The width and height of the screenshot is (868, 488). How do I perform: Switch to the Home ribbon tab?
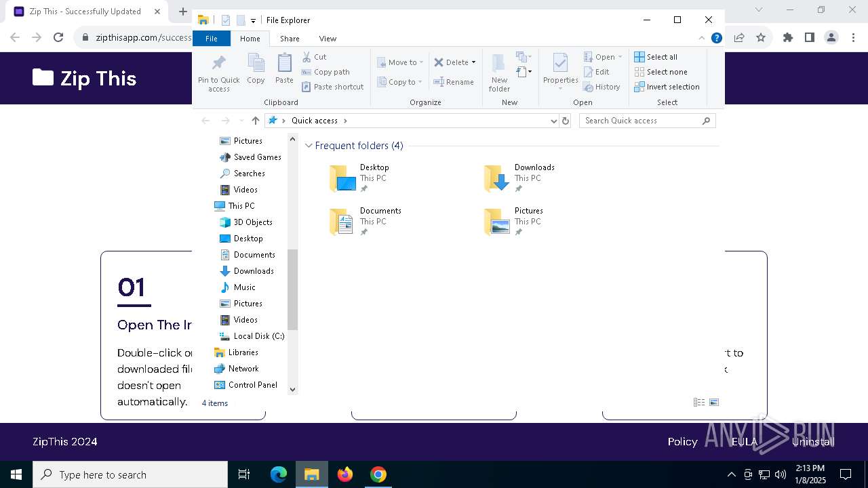tap(250, 39)
